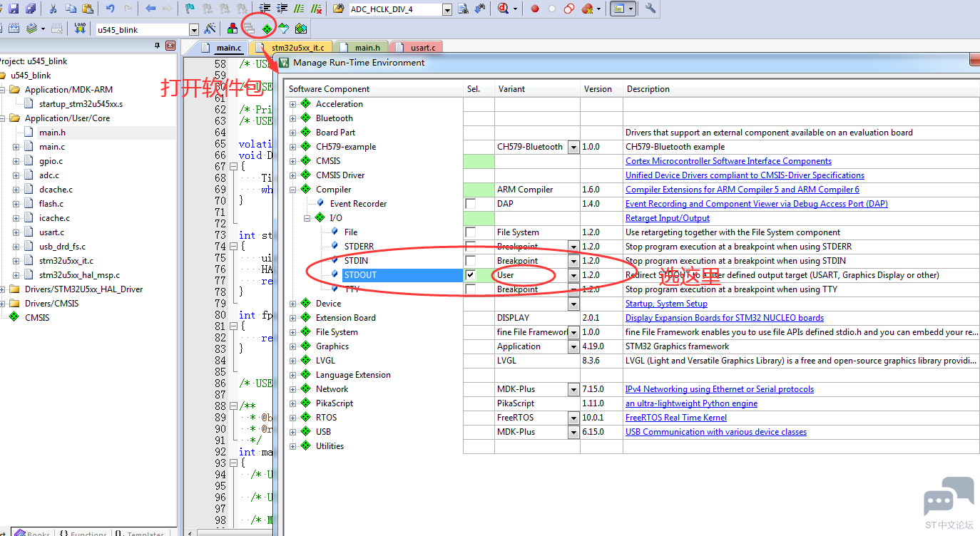The image size is (980, 536).
Task: Open the Configuration wrench icon
Action: pyautogui.click(x=650, y=9)
